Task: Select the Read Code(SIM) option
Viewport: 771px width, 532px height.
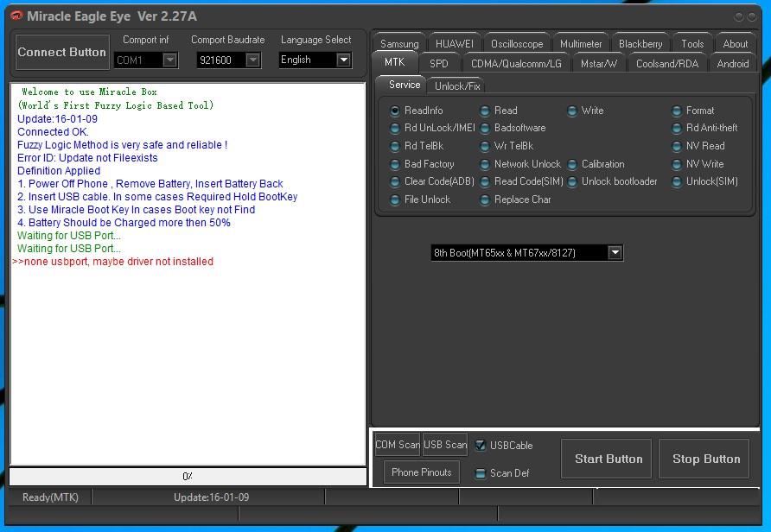Action: 521,181
